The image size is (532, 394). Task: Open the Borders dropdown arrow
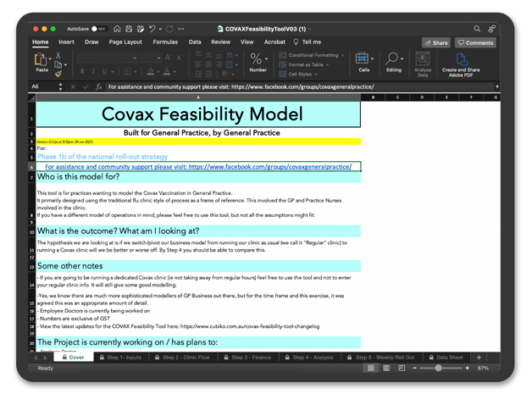(x=135, y=72)
